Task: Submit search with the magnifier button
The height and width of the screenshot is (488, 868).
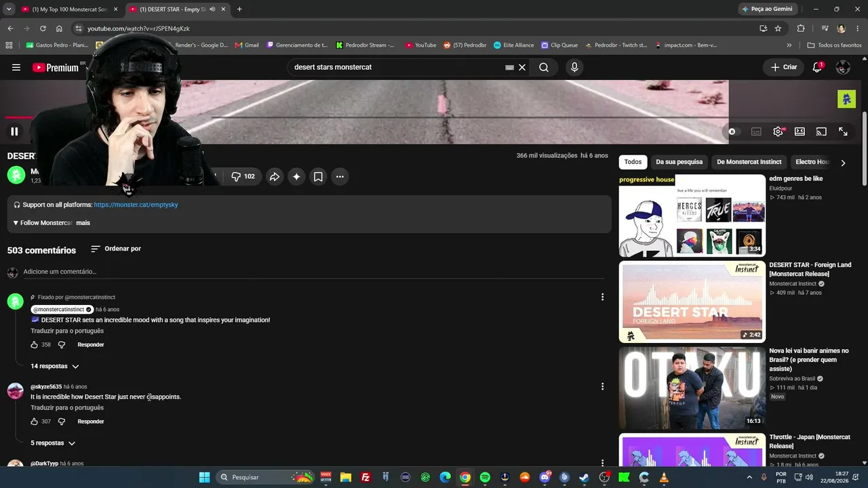Action: click(544, 67)
